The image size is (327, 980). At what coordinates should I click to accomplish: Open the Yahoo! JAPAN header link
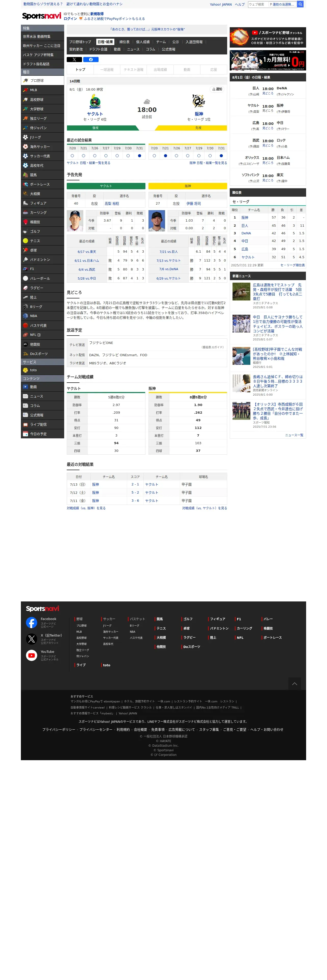click(x=220, y=5)
